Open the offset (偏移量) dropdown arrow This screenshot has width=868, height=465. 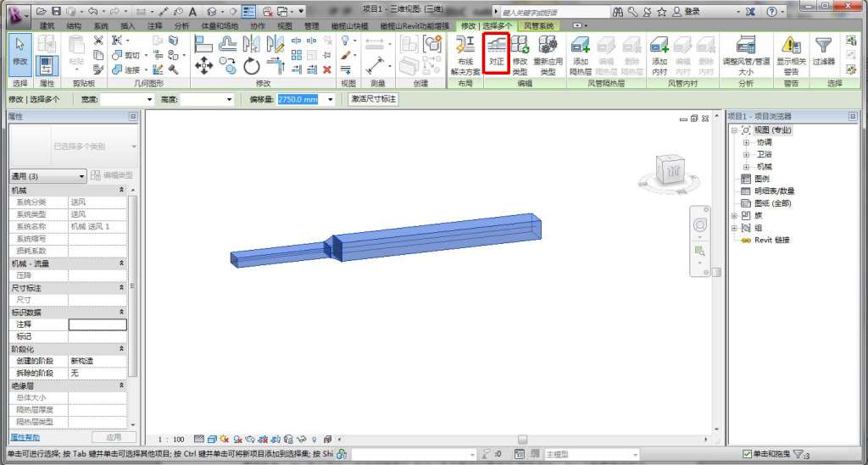[x=331, y=100]
